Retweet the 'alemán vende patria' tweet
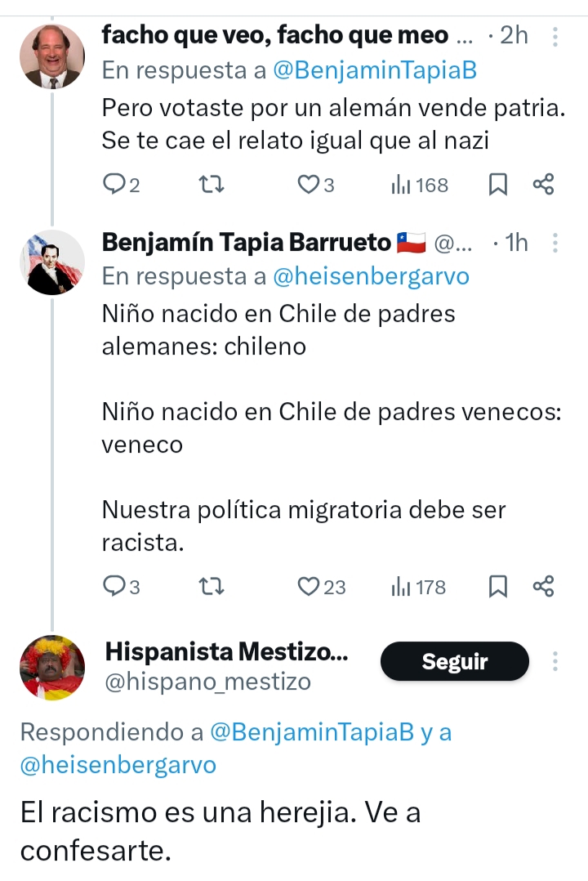The width and height of the screenshot is (588, 881). (212, 185)
